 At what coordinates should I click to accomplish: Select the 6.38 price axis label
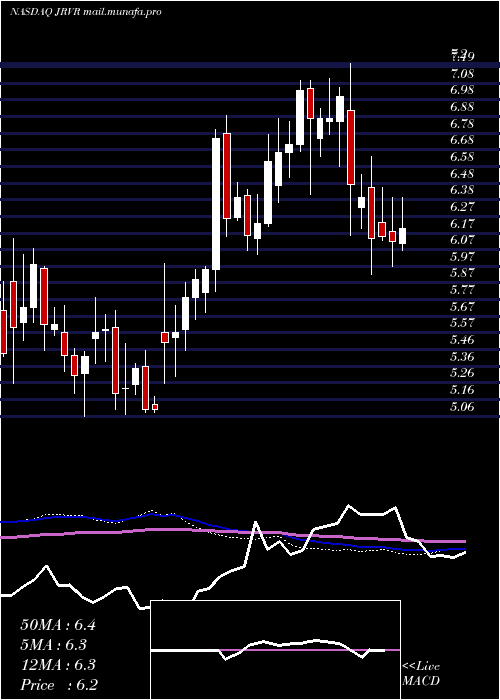(462, 190)
